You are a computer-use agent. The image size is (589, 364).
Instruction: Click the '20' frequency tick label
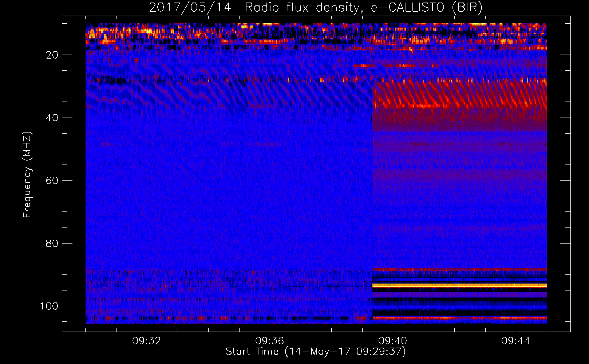coord(52,55)
